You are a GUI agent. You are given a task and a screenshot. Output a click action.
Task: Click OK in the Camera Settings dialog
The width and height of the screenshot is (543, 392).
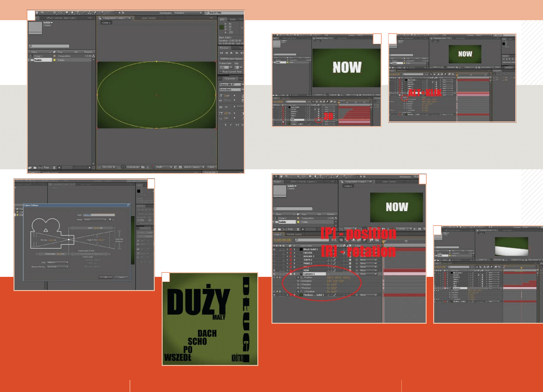tap(106, 277)
